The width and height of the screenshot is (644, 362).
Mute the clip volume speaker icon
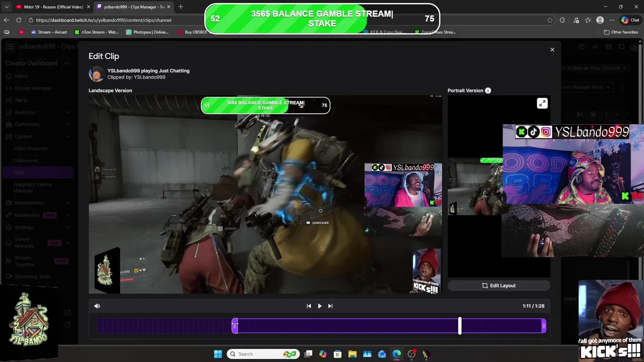tap(97, 306)
